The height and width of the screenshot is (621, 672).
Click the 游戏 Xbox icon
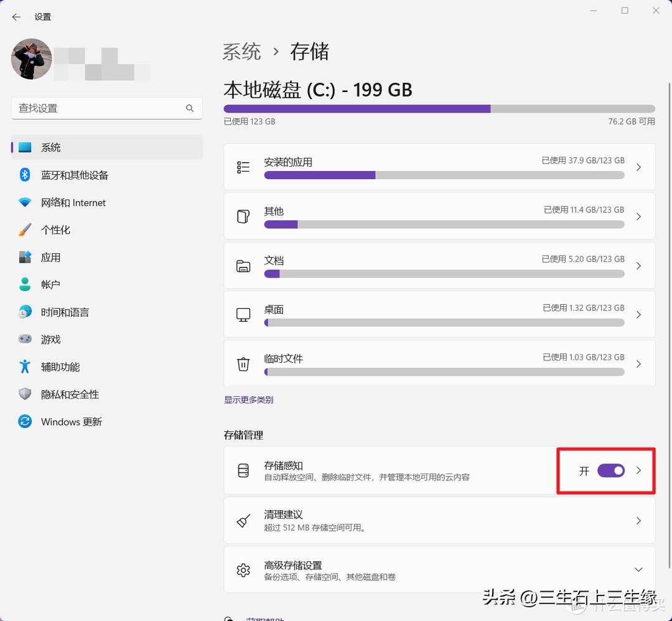pyautogui.click(x=24, y=339)
